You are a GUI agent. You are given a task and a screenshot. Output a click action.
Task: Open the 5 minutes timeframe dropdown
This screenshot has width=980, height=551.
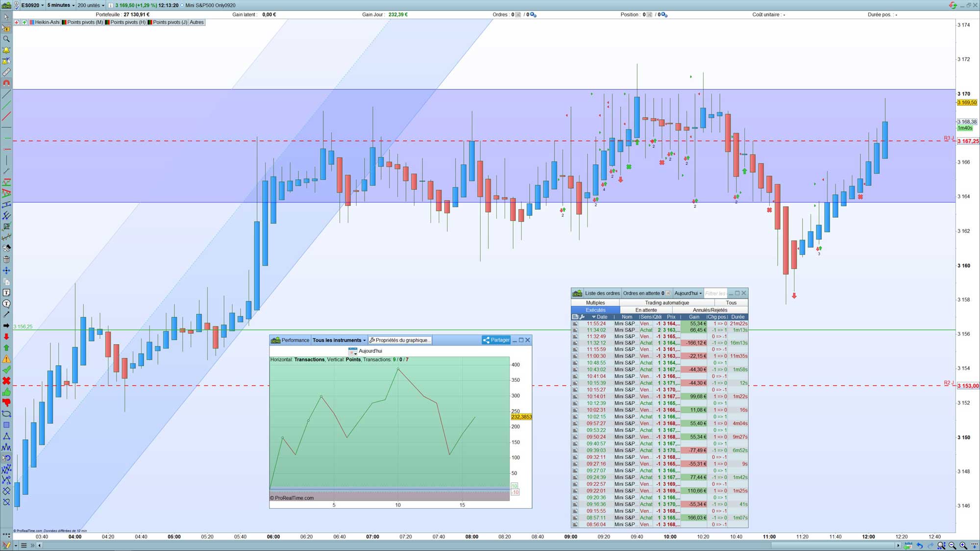61,5
